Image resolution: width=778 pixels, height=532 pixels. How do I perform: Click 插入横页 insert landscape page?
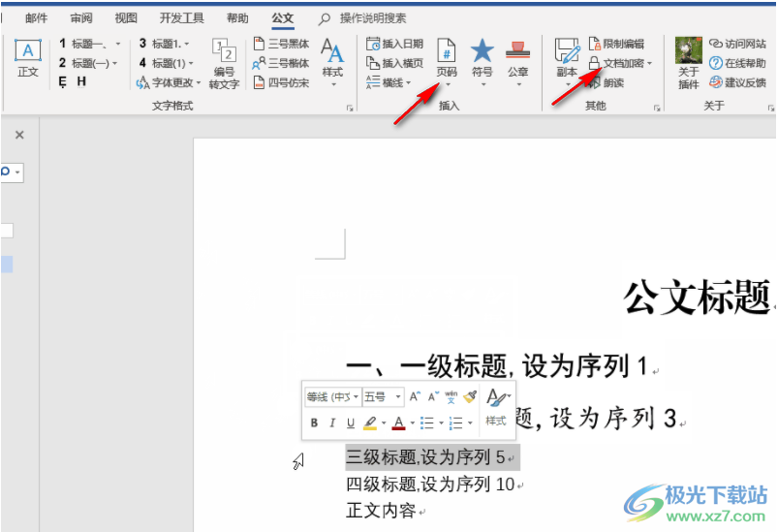click(x=394, y=63)
